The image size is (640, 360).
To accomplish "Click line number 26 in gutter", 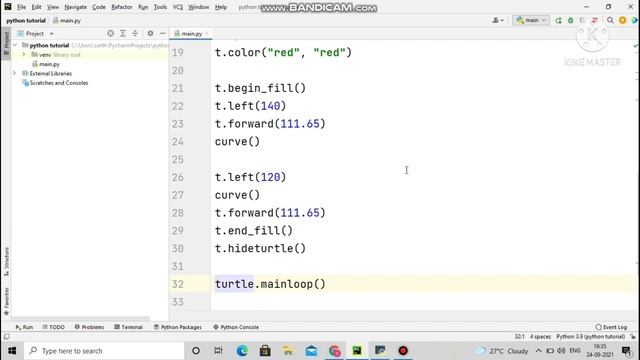I will (x=178, y=177).
